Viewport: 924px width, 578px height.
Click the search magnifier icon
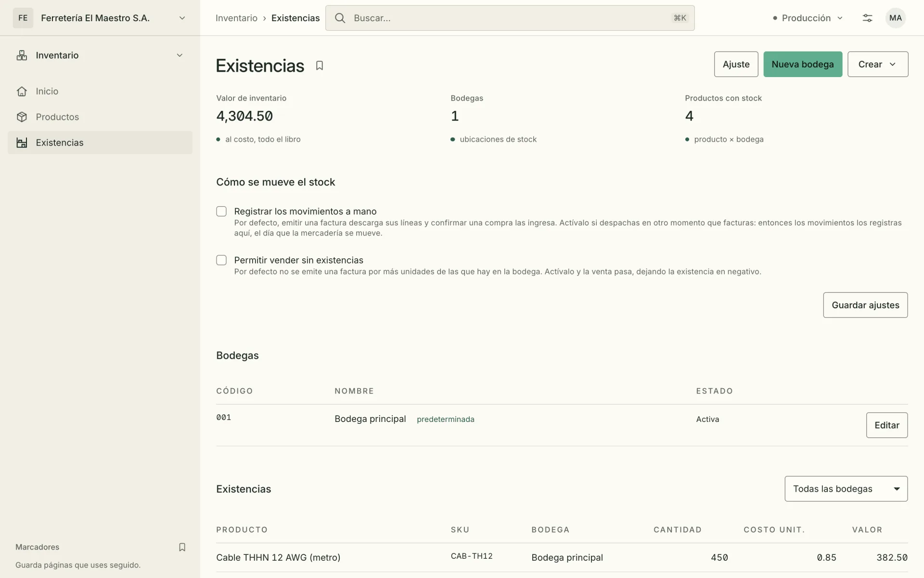point(340,18)
